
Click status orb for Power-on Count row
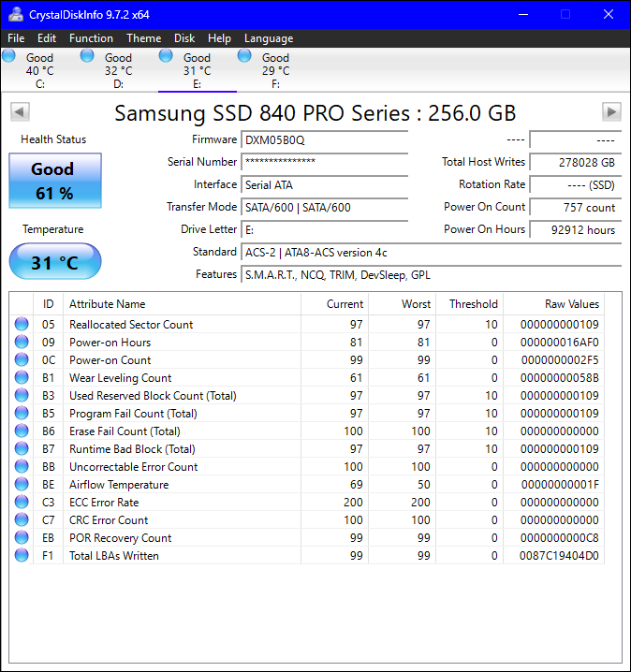pyautogui.click(x=22, y=359)
